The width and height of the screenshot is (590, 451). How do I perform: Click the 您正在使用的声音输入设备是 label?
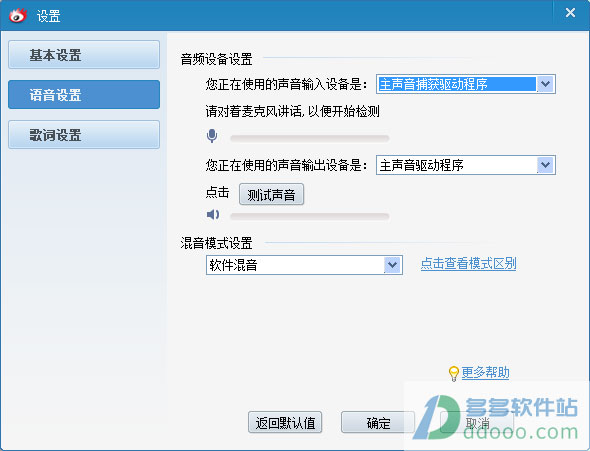pos(286,84)
